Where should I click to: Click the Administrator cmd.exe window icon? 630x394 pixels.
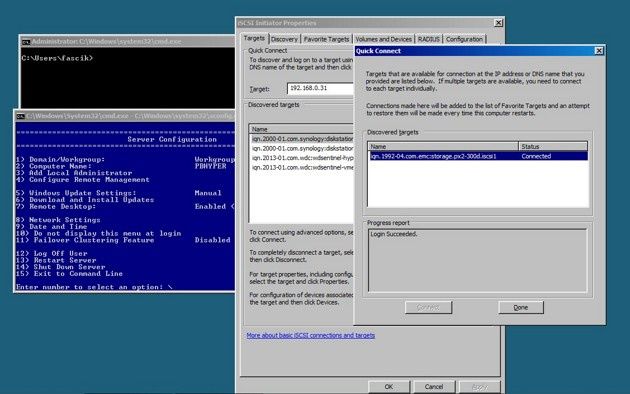click(x=26, y=42)
